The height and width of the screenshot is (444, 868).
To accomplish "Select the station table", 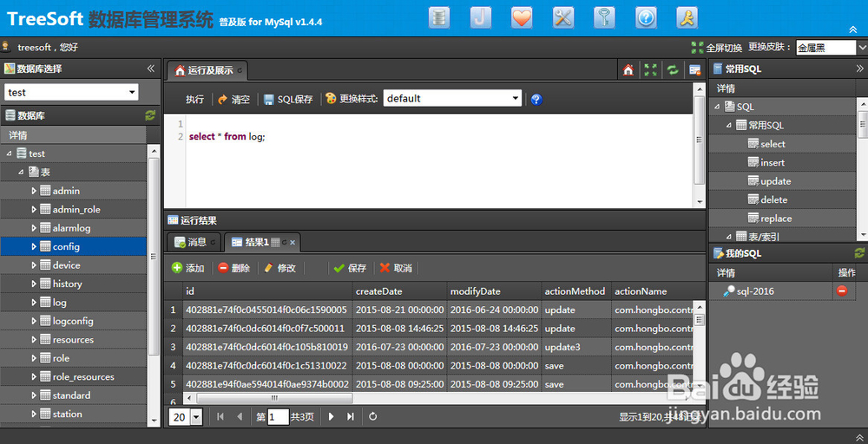I will point(67,414).
